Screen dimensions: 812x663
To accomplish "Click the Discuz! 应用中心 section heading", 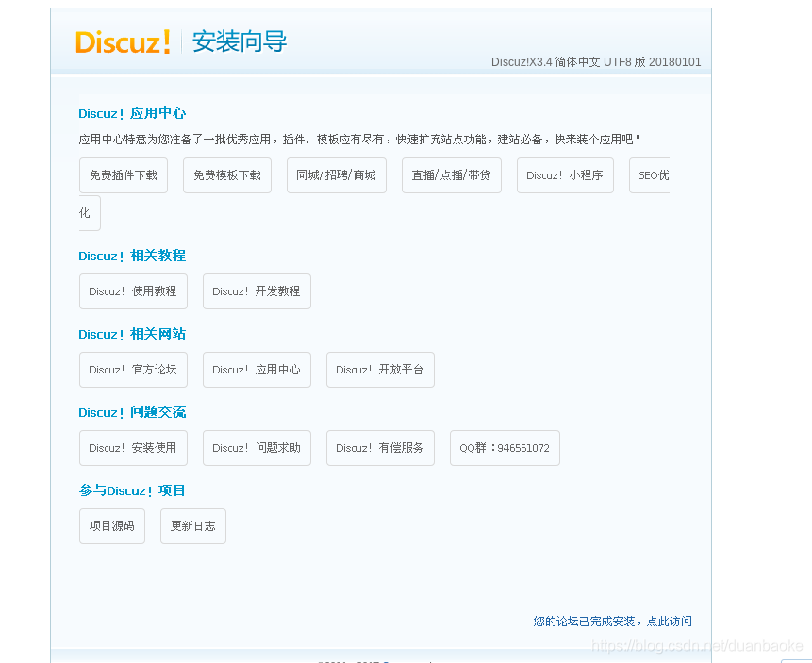I will [x=132, y=113].
